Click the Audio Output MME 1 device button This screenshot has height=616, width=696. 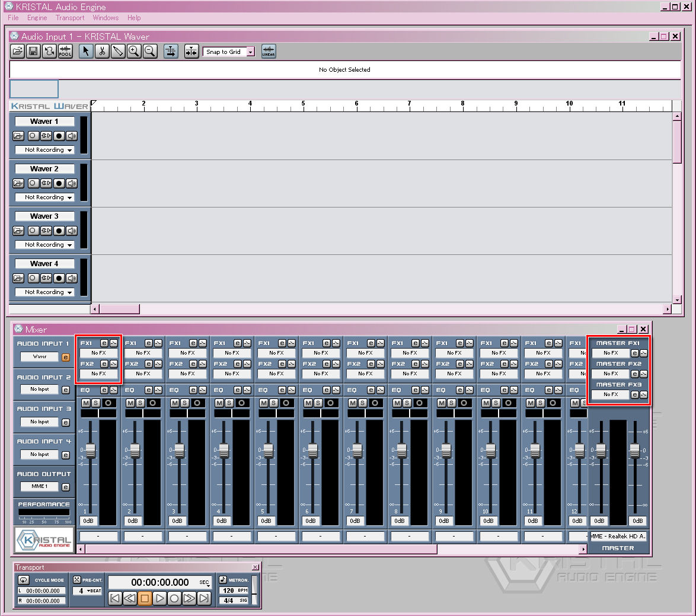pos(40,486)
